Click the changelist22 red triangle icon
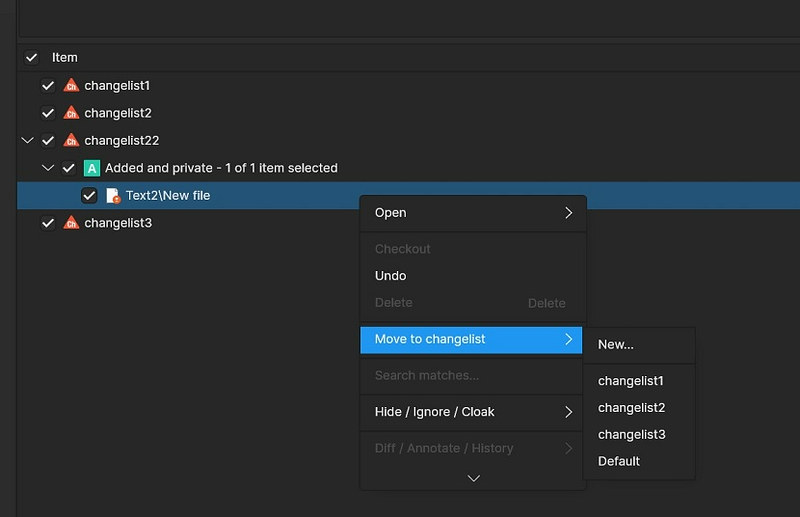This screenshot has width=800, height=517. coord(71,141)
